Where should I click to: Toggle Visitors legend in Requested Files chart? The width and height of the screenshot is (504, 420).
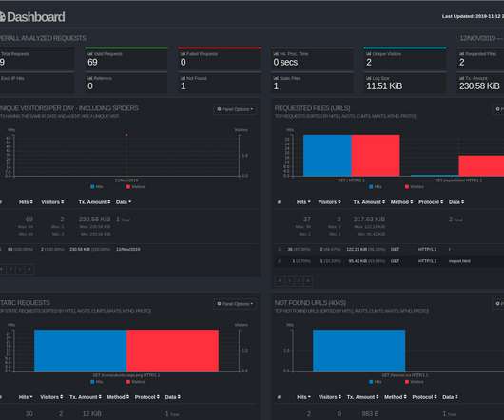pyautogui.click(x=415, y=186)
